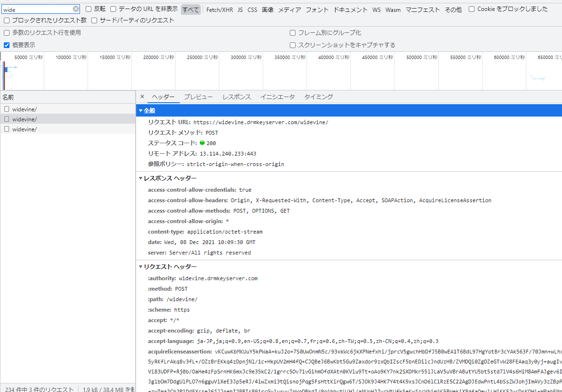Filter by その他 requests
This screenshot has width=562, height=392.
click(x=453, y=10)
